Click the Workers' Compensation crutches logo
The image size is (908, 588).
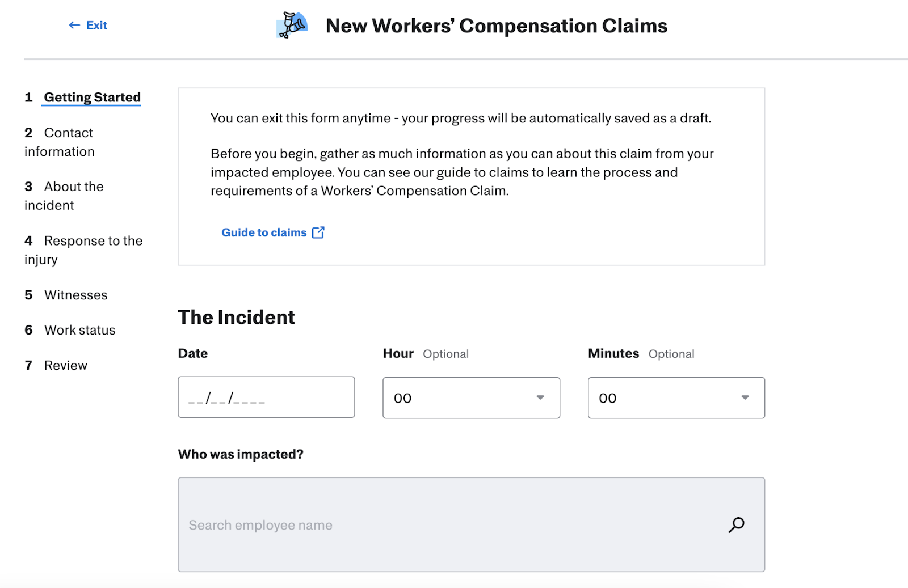pyautogui.click(x=292, y=25)
